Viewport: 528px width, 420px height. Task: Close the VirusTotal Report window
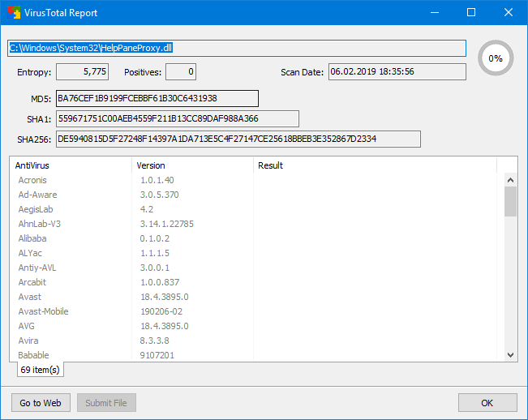pyautogui.click(x=509, y=13)
